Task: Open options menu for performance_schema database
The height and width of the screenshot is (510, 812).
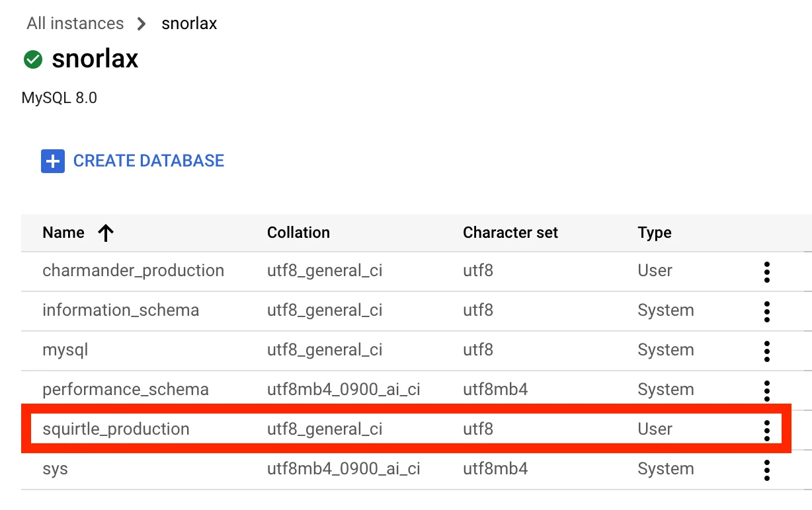Action: [766, 390]
